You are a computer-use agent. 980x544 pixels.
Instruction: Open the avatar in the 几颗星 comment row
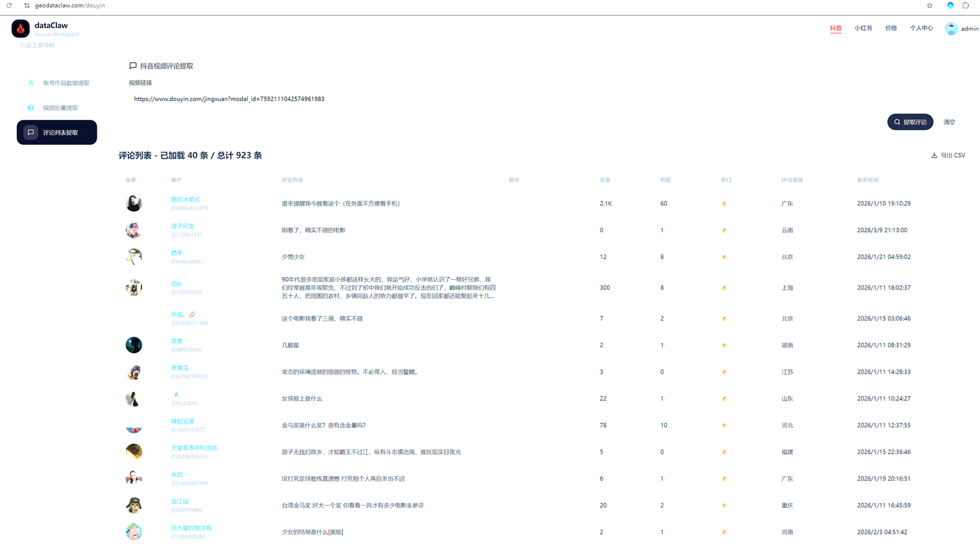pos(133,345)
